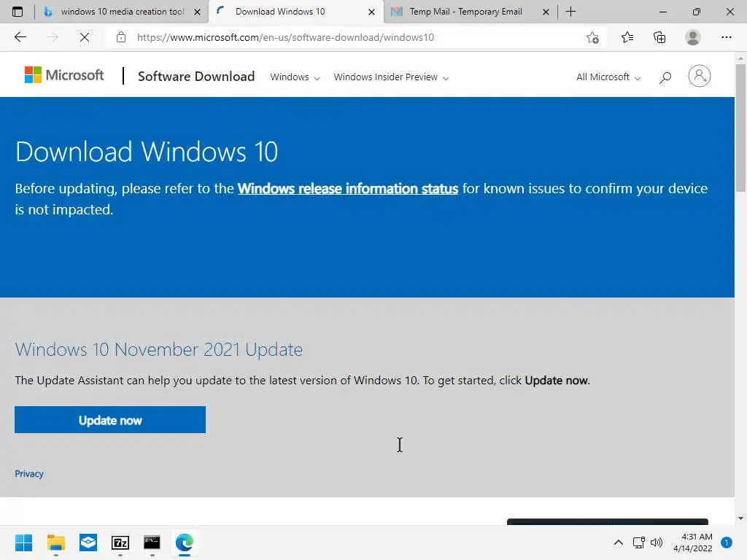Open the Software Download heading link
The height and width of the screenshot is (560, 747).
(196, 76)
